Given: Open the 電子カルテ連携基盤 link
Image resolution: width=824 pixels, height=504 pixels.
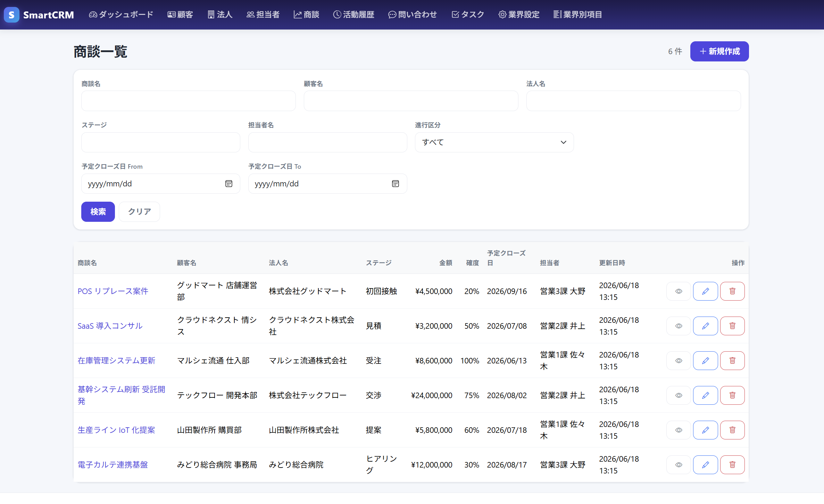Looking at the screenshot, I should point(113,465).
